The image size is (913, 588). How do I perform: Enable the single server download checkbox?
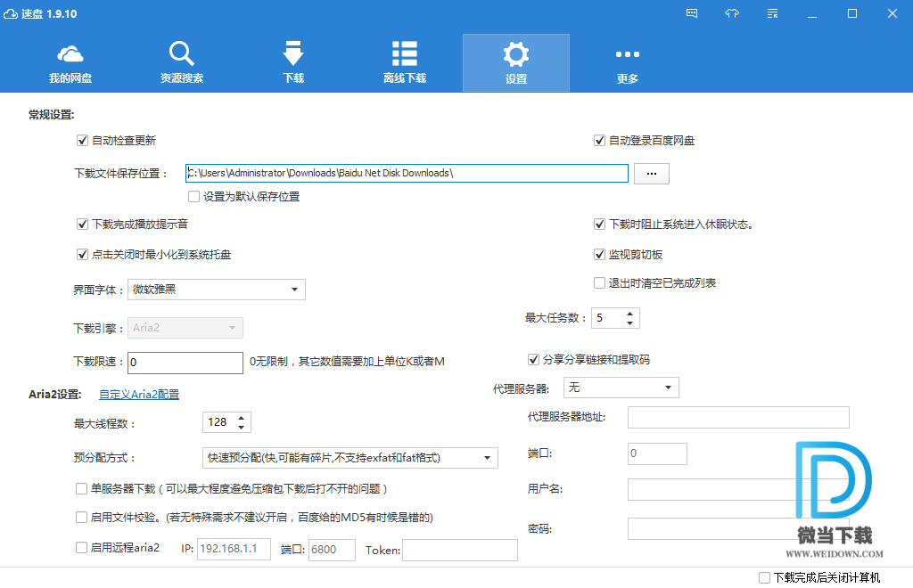[82, 489]
